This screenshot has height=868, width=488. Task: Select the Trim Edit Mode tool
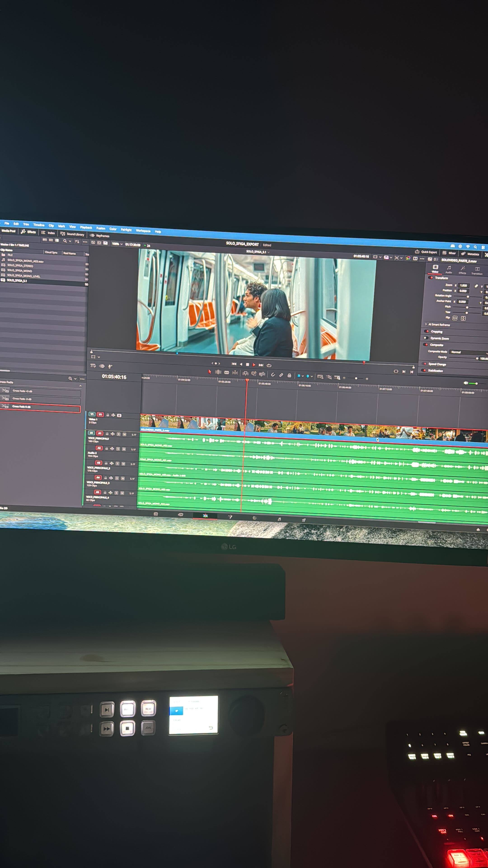tap(218, 372)
